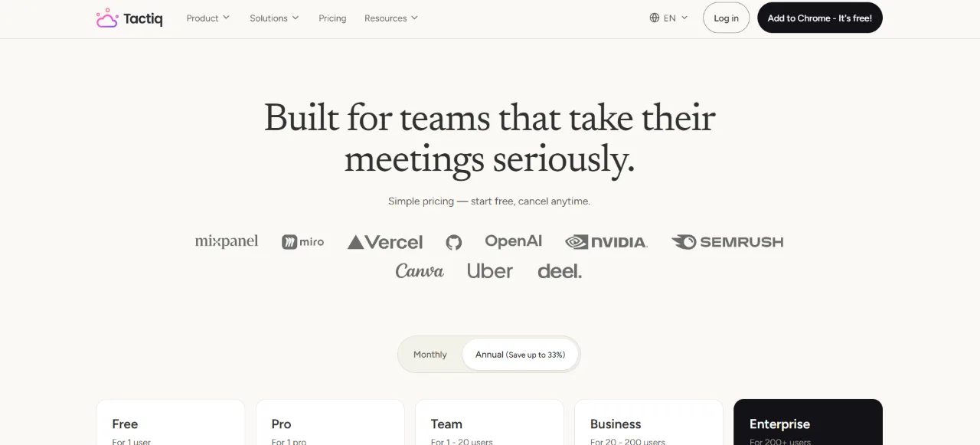Screen dimensions: 980x445
Task: Click the Tactiq cloud logo icon
Action: point(106,18)
